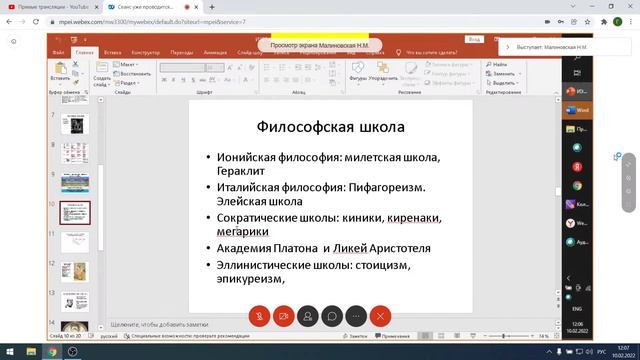Switch to slide sorter view icon

pyautogui.click(x=441, y=336)
